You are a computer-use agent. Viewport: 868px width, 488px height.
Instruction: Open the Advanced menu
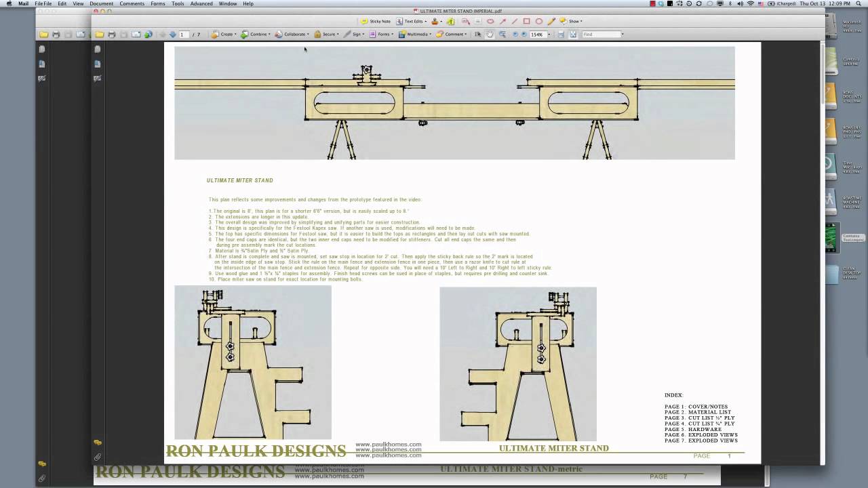(201, 3)
